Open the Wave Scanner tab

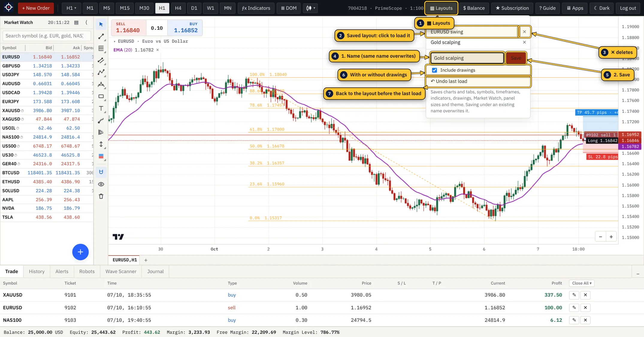(121, 271)
